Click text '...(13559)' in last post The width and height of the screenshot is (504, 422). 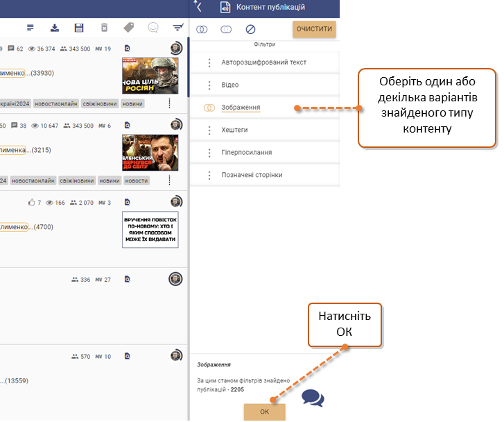point(15,381)
